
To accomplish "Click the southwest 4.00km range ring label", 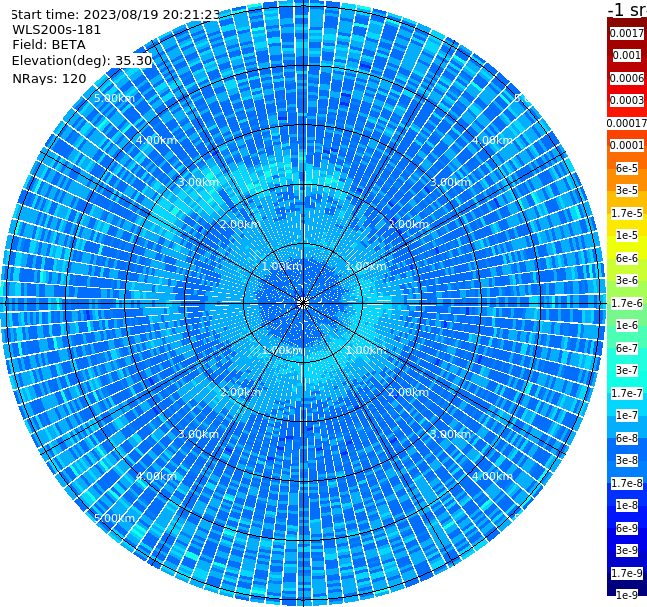I will [156, 476].
